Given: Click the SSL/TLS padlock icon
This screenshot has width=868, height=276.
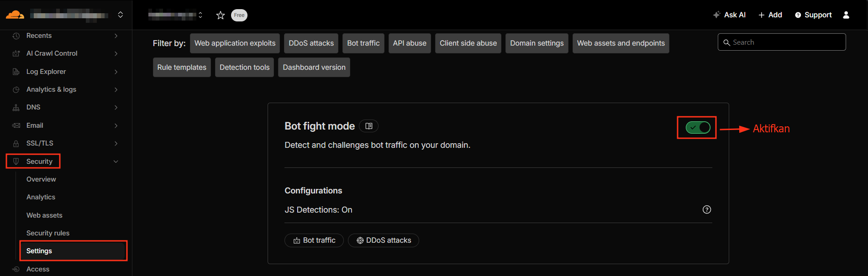Looking at the screenshot, I should coord(16,143).
